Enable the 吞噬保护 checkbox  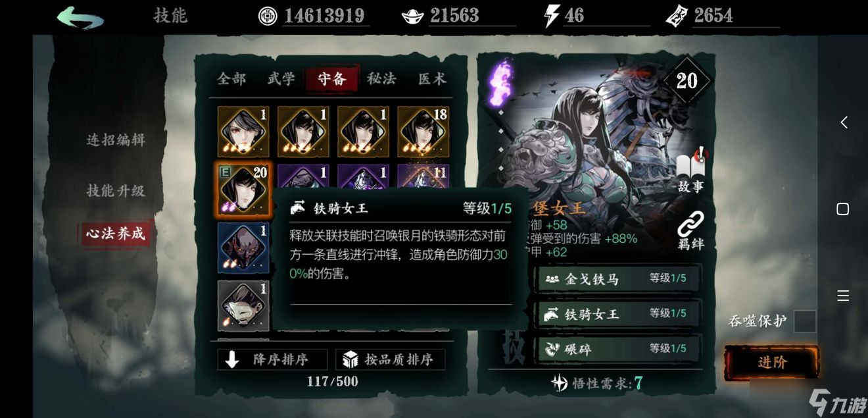pyautogui.click(x=805, y=322)
